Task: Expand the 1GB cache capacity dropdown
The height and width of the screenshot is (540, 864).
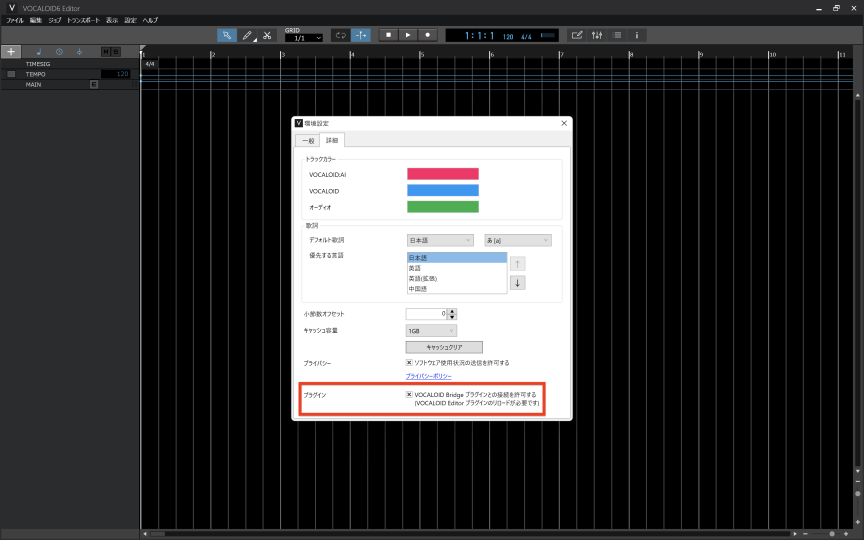Action: (x=431, y=330)
